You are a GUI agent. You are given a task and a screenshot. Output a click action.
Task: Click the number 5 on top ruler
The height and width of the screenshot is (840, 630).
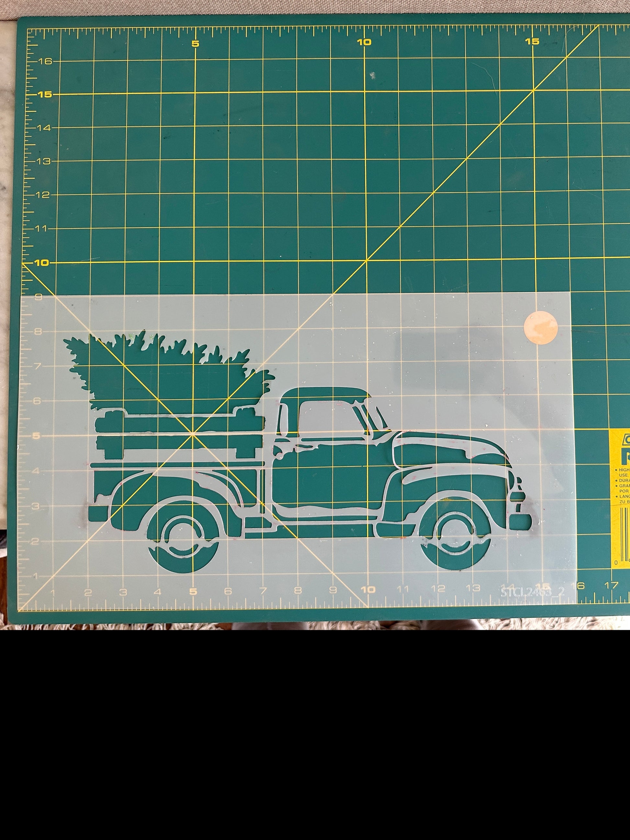coord(195,44)
